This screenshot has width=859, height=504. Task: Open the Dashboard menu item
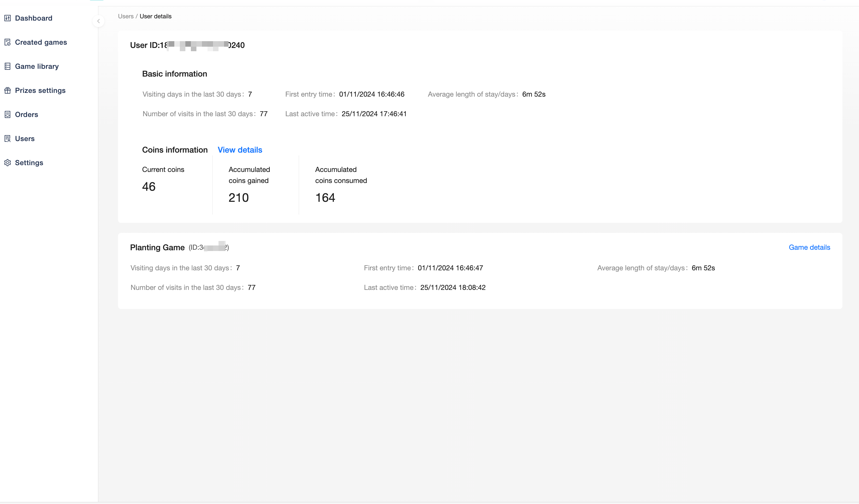pyautogui.click(x=33, y=18)
